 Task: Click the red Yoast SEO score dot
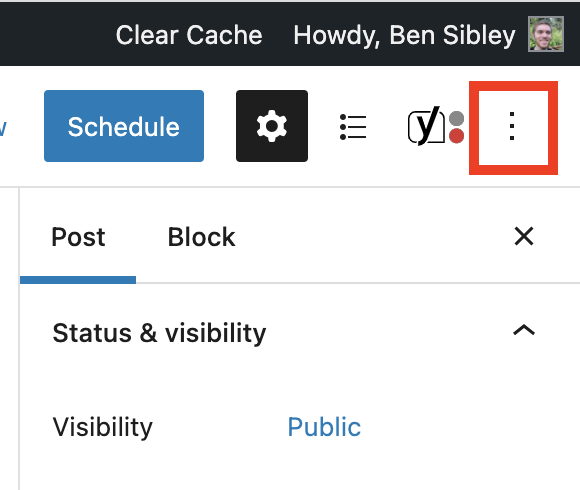pyautogui.click(x=456, y=136)
